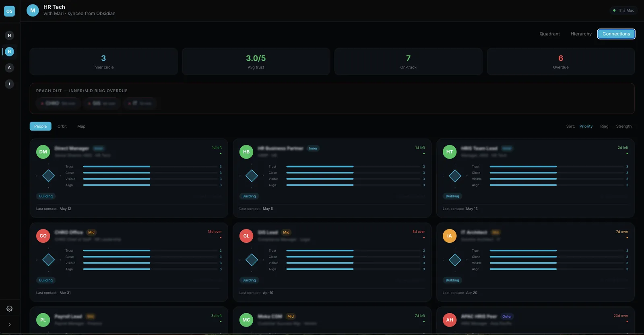Viewport: 644px width, 335px height.
Task: Click the IA avatar contact
Action: click(450, 236)
